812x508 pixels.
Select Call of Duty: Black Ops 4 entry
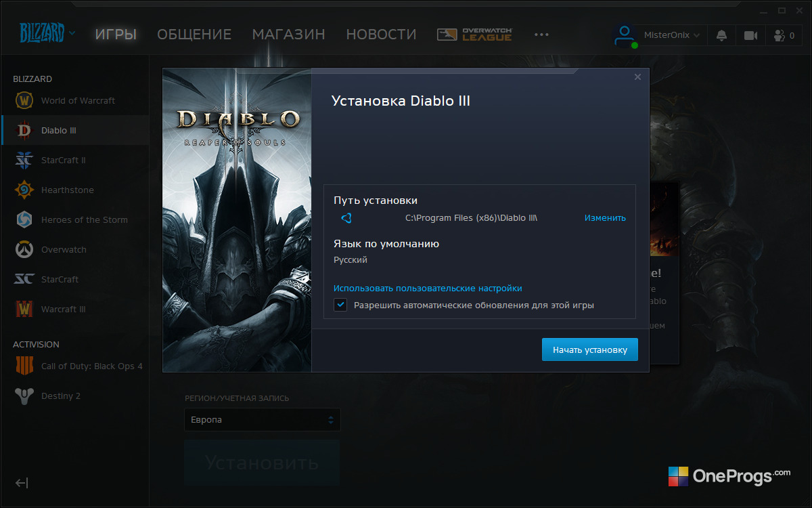click(74, 366)
